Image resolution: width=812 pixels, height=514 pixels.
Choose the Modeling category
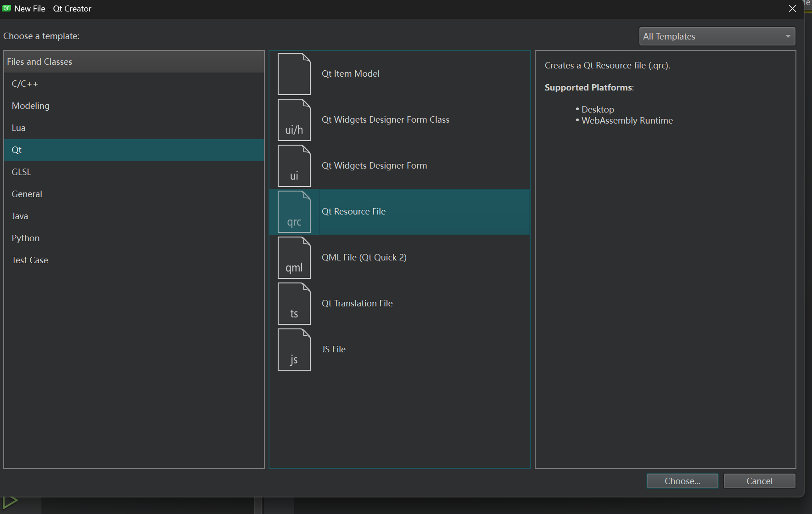pyautogui.click(x=31, y=106)
